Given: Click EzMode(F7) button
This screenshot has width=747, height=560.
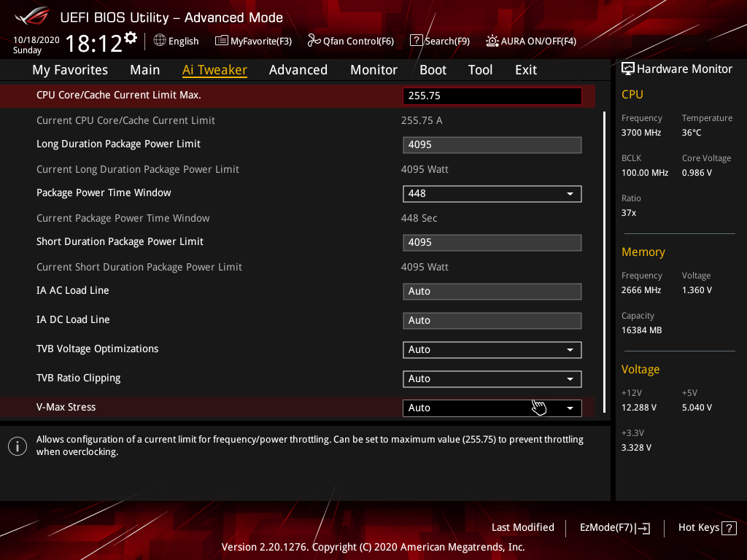Looking at the screenshot, I should (x=614, y=528).
